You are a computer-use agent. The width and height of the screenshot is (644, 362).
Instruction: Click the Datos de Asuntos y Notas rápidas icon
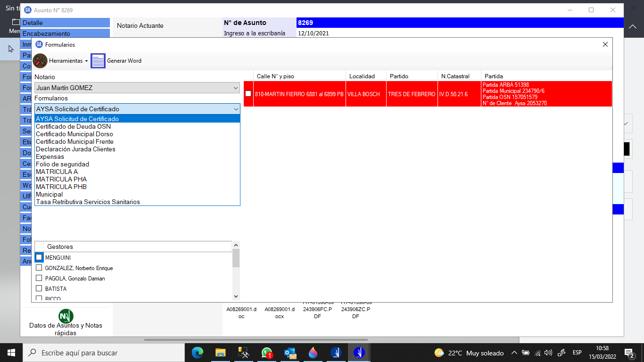tap(66, 316)
